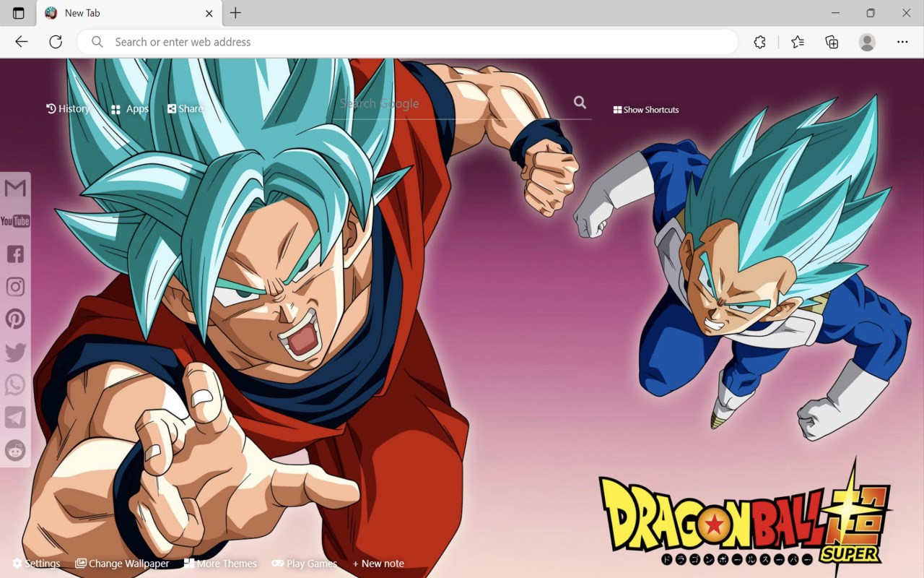Open the YouTube sidebar shortcut
The image size is (924, 578).
coord(15,221)
